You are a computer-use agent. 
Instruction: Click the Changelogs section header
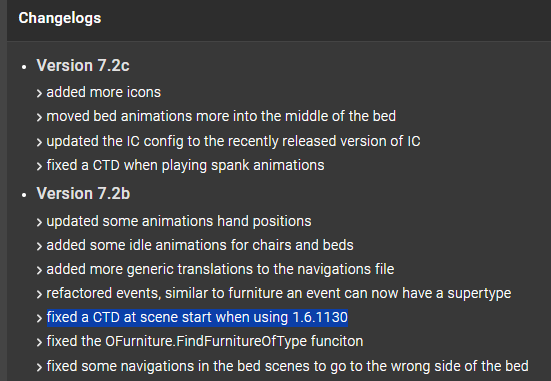60,18
